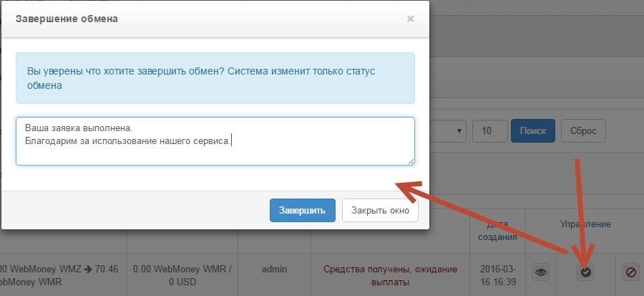Close the dialog with the × icon
The height and width of the screenshot is (296, 644).
(410, 19)
